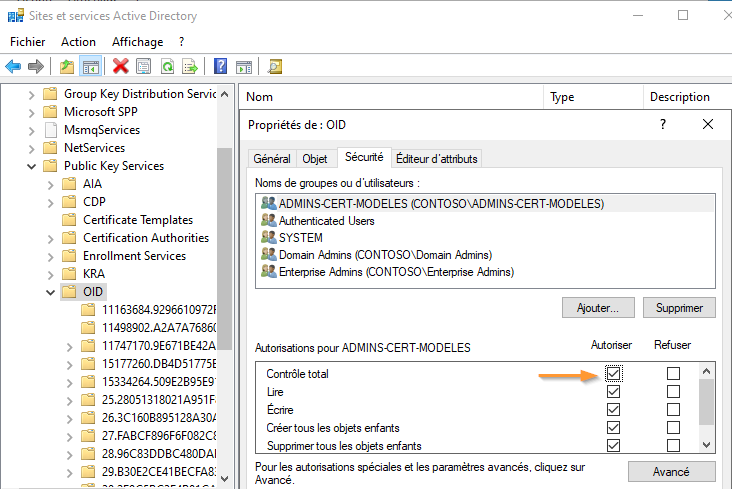Click the Up one level folder icon
The image size is (732, 489).
click(x=67, y=67)
